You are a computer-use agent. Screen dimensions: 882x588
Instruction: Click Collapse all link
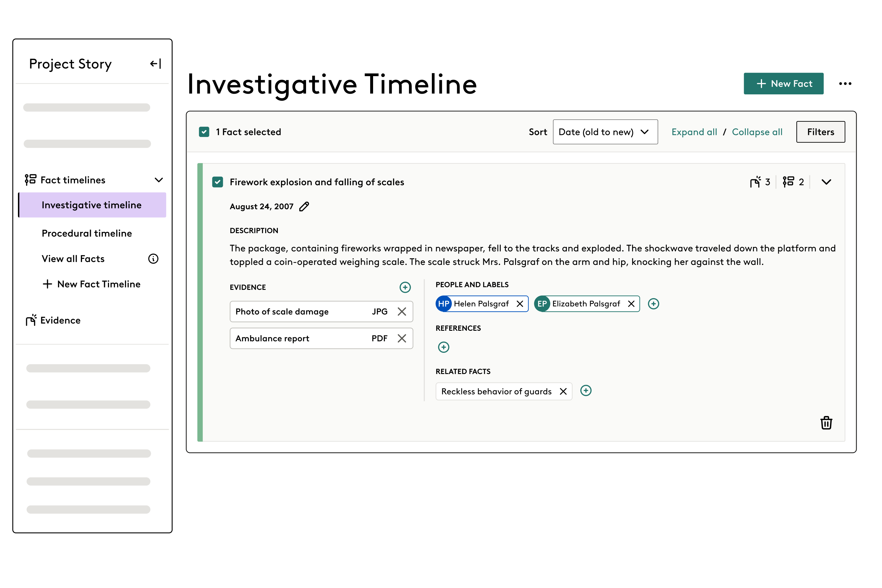[757, 132]
